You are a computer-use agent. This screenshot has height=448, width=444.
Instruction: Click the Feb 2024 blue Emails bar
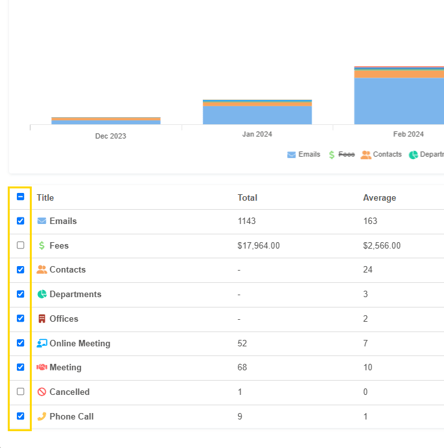(x=399, y=101)
